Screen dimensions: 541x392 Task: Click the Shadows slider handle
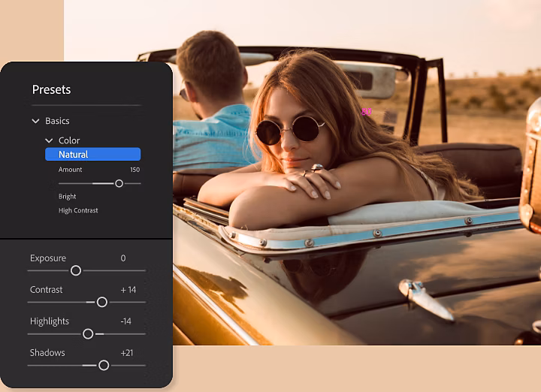(x=104, y=365)
